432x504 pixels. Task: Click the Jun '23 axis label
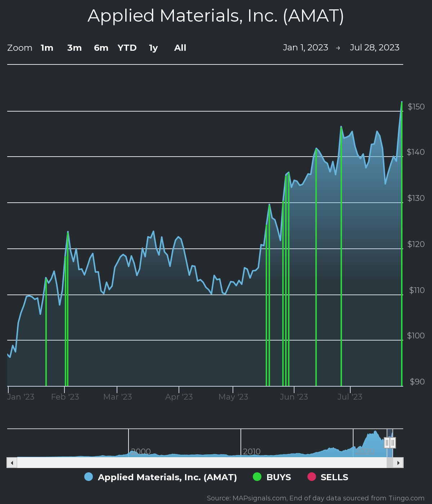pyautogui.click(x=294, y=397)
